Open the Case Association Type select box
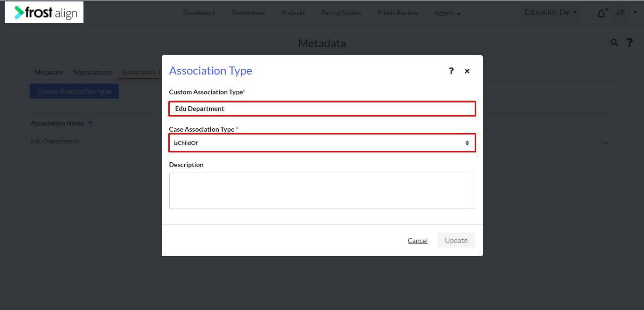Image resolution: width=644 pixels, height=310 pixels. click(x=322, y=143)
